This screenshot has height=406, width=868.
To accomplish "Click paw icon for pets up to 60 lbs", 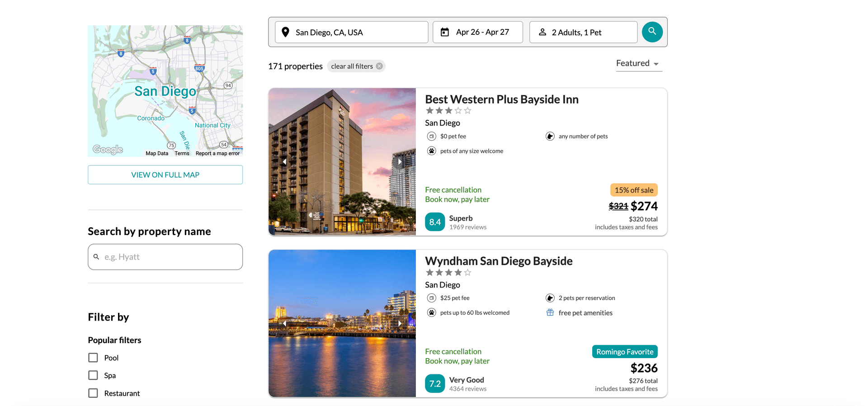I will [x=432, y=312].
